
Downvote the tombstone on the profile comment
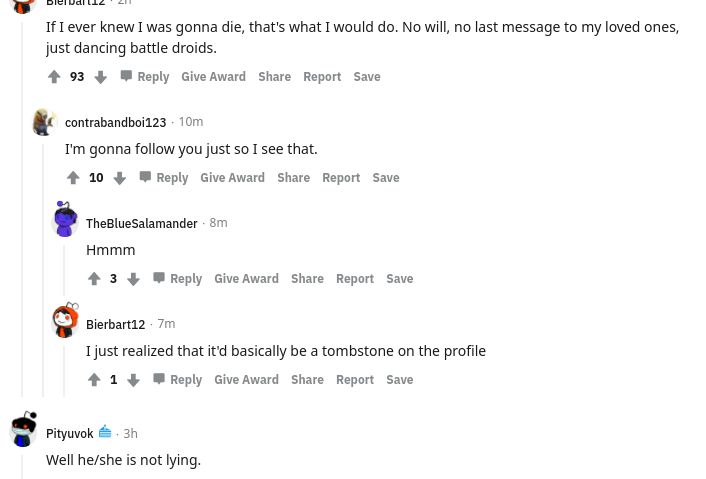133,380
